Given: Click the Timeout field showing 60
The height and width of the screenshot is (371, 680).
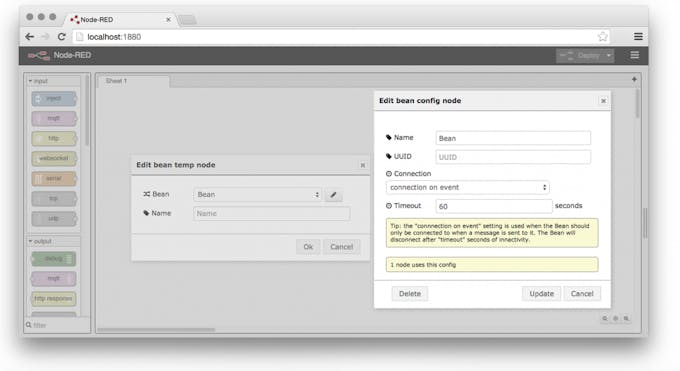Looking at the screenshot, I should 494,206.
